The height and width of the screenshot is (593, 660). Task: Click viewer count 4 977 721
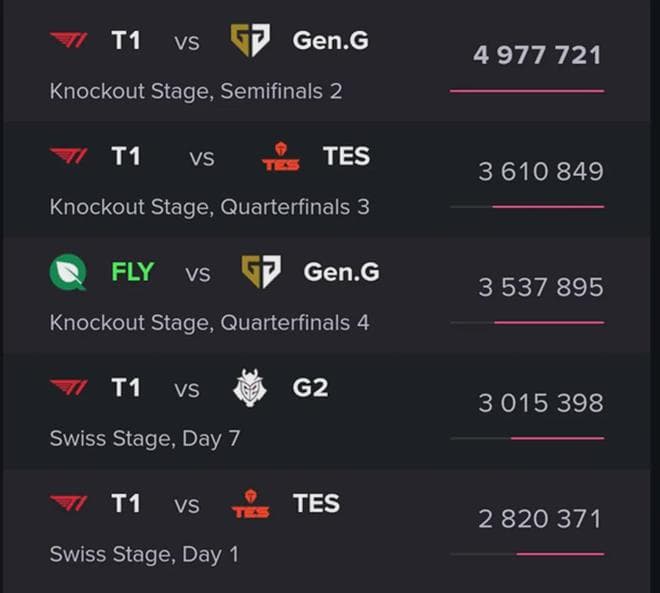(x=538, y=55)
